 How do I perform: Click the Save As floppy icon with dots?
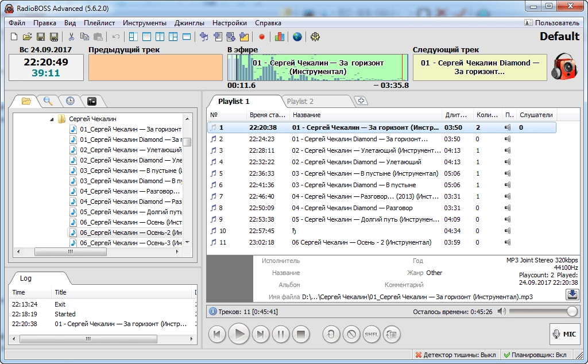coord(54,37)
